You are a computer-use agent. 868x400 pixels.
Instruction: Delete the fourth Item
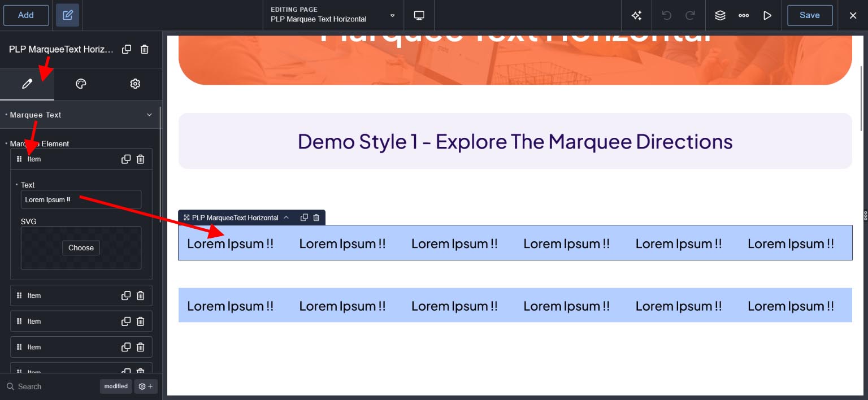[141, 347]
